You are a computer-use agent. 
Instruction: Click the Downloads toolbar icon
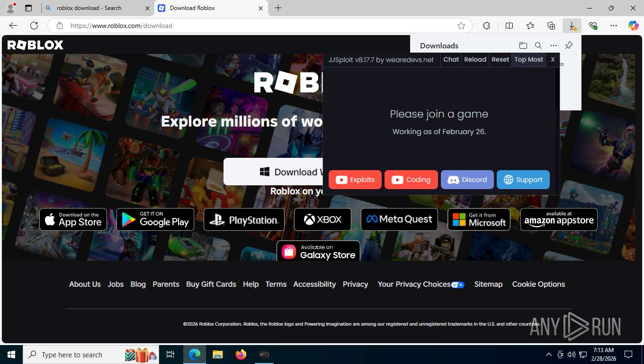(x=572, y=26)
